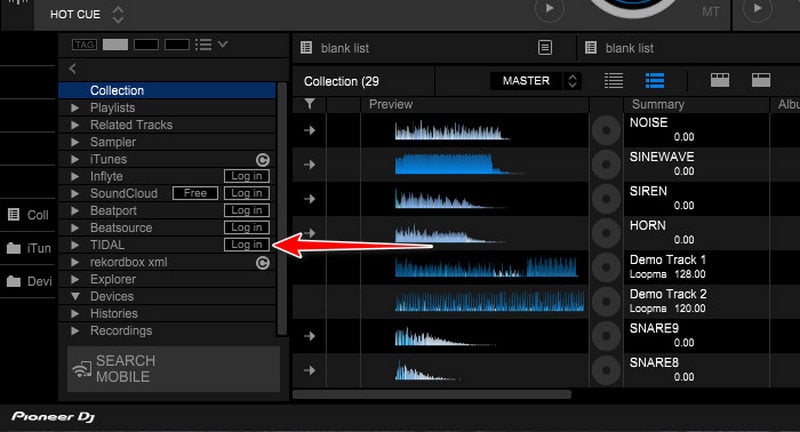Load NOISE track with its arrow icon
The image size is (800, 432).
(x=310, y=131)
